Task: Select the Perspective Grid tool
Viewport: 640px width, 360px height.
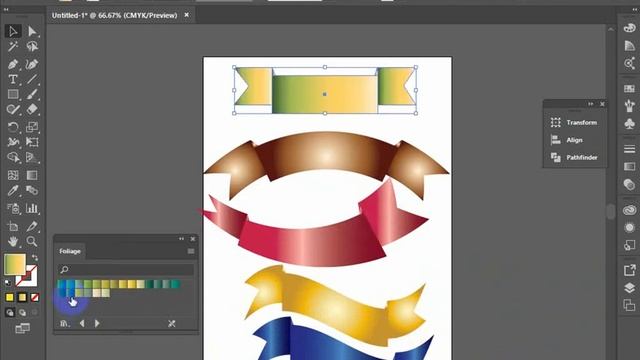Action: tap(32, 157)
